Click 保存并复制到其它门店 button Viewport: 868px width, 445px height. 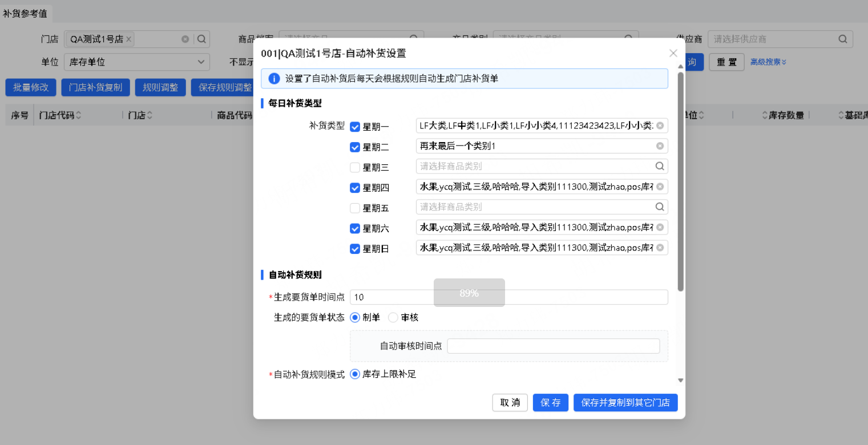625,403
